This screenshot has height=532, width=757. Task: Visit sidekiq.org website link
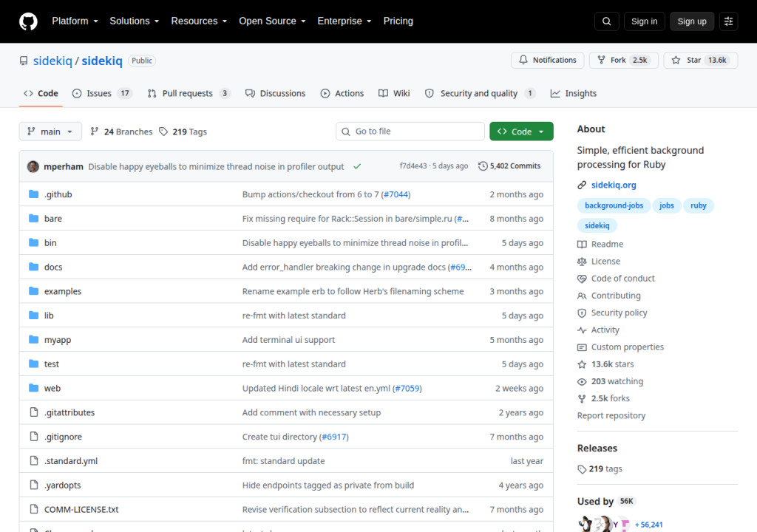614,185
